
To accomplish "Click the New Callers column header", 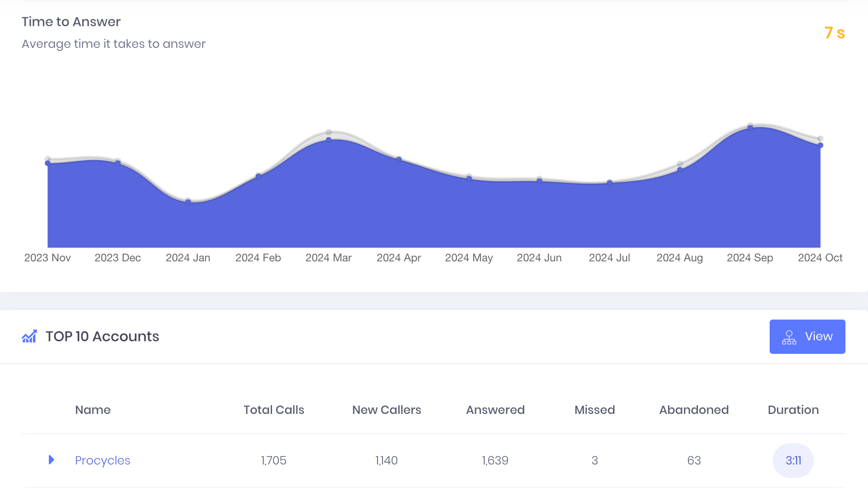I will [386, 410].
